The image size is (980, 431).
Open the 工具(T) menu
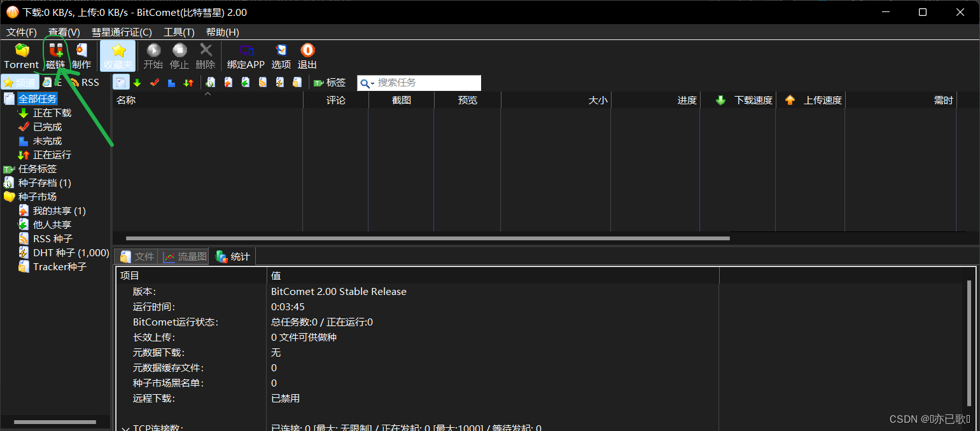[x=179, y=32]
